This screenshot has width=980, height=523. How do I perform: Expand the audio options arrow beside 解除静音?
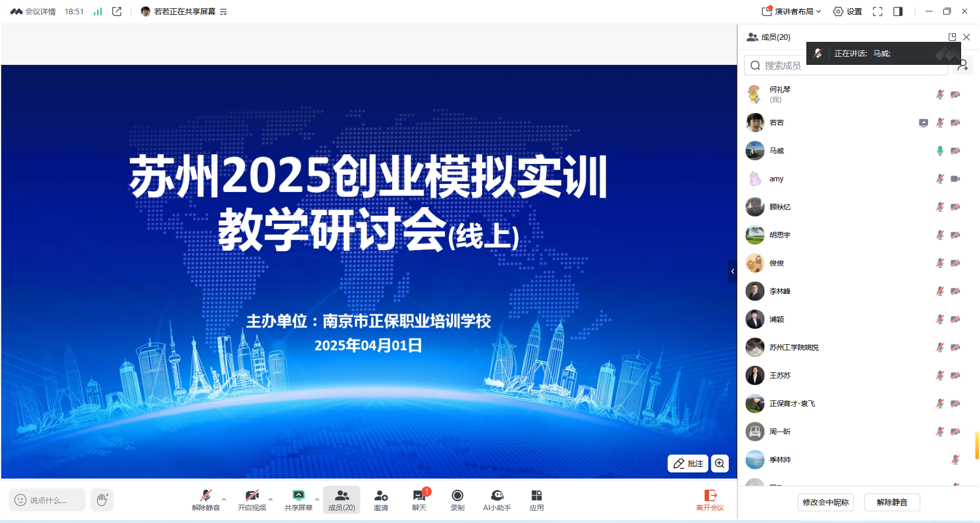pos(224,500)
